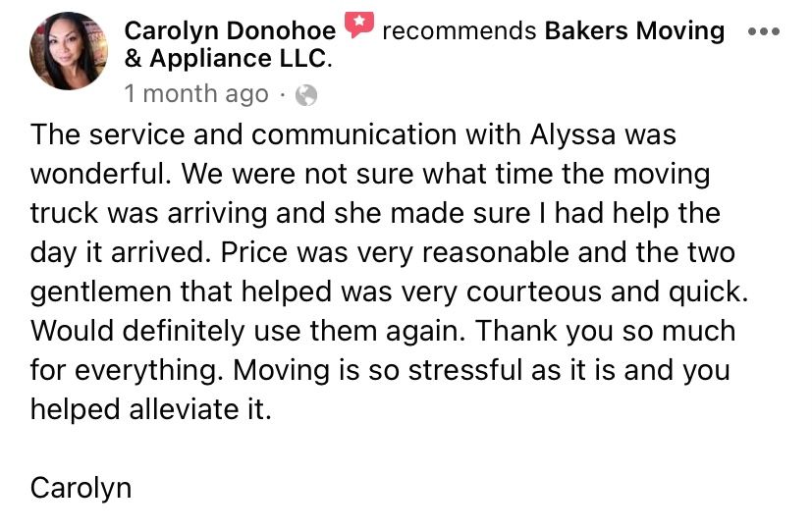Click the word 'recommends' in the header
Screen dimensions: 812x531
[459, 31]
